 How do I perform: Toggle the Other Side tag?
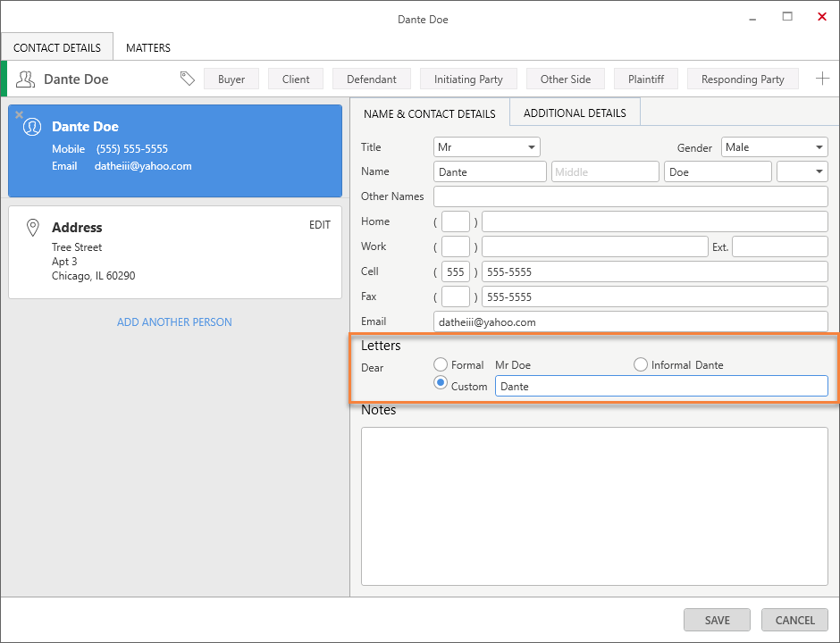point(565,79)
